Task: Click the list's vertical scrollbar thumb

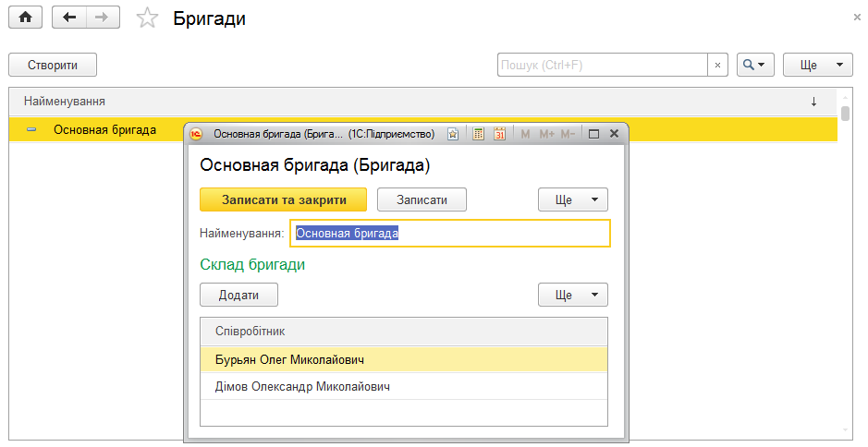Action: pyautogui.click(x=845, y=113)
